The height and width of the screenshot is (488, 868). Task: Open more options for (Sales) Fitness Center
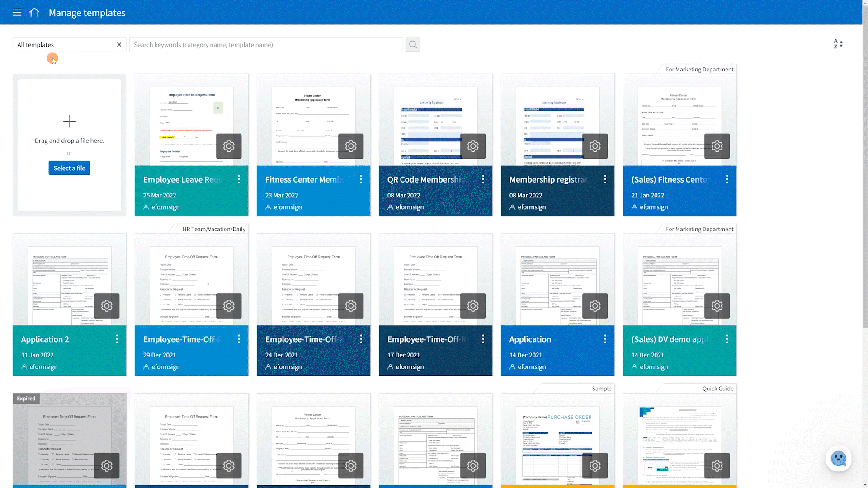point(727,179)
